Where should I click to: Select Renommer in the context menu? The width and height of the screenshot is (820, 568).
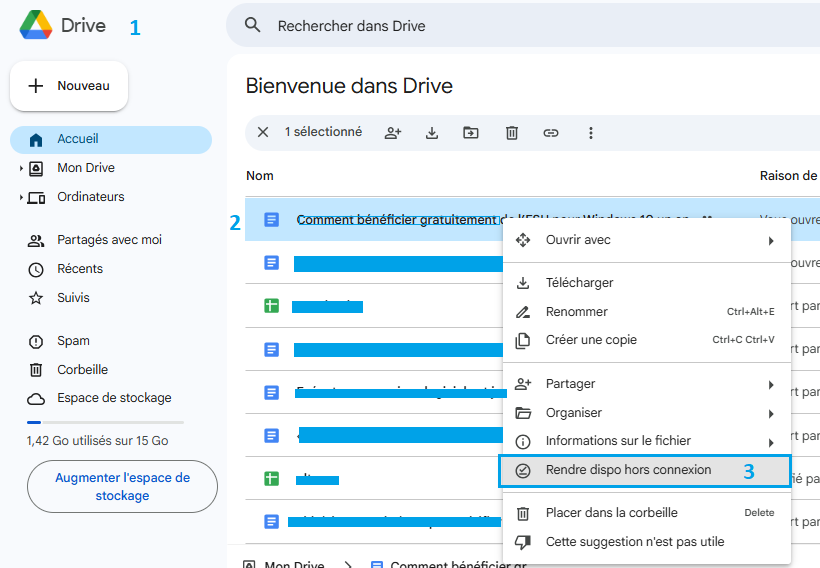[x=576, y=312]
